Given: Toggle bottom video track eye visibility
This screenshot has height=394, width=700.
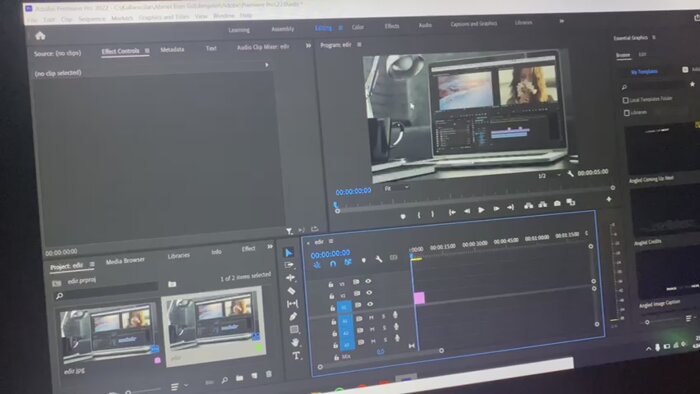Looking at the screenshot, I should click(370, 304).
